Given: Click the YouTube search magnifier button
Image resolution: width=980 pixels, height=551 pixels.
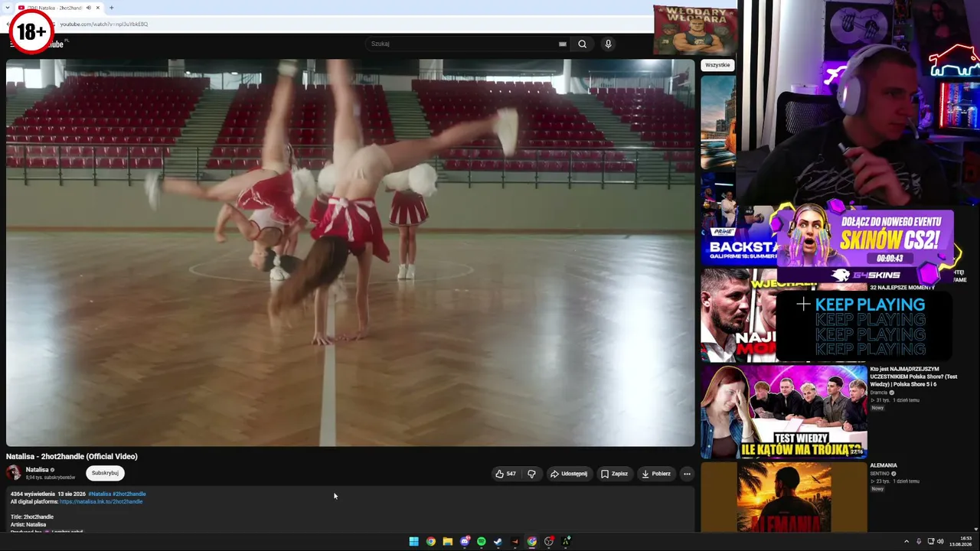Looking at the screenshot, I should [583, 44].
